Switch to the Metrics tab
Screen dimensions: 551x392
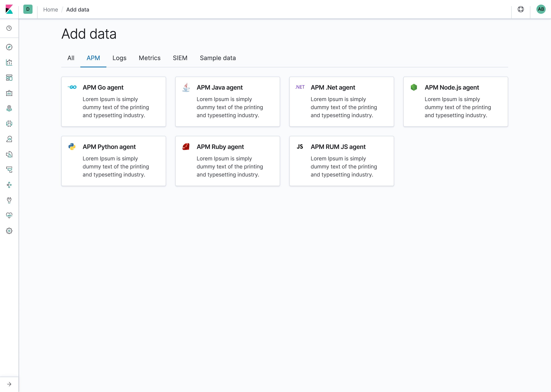coord(150,58)
